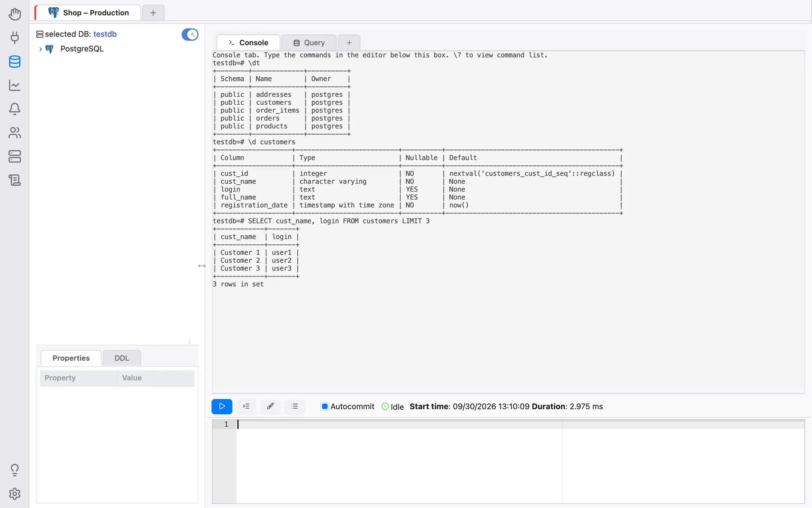Add a new connection tab
The height and width of the screenshot is (508, 812).
click(x=153, y=13)
